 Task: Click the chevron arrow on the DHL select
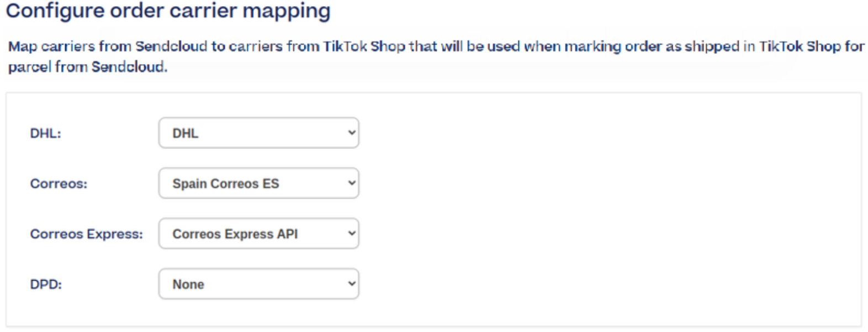[351, 133]
